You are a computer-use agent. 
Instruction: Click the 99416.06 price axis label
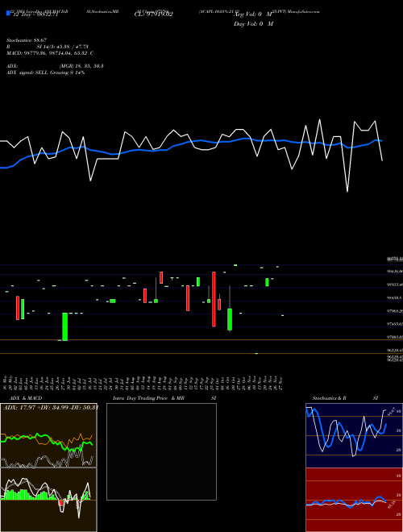[x=394, y=272]
